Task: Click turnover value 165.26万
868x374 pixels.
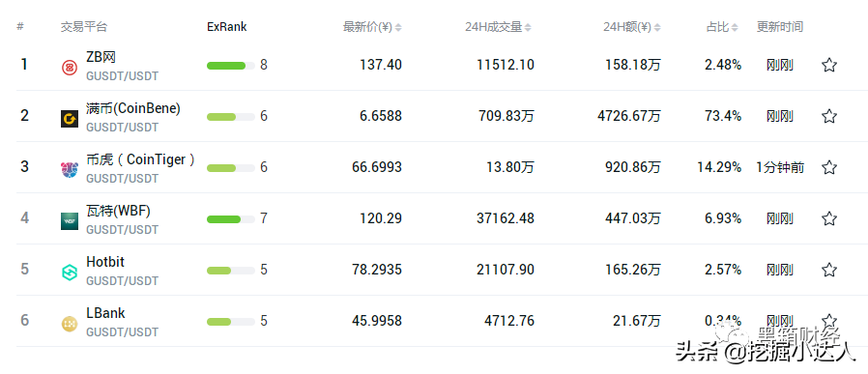Action: tap(633, 270)
